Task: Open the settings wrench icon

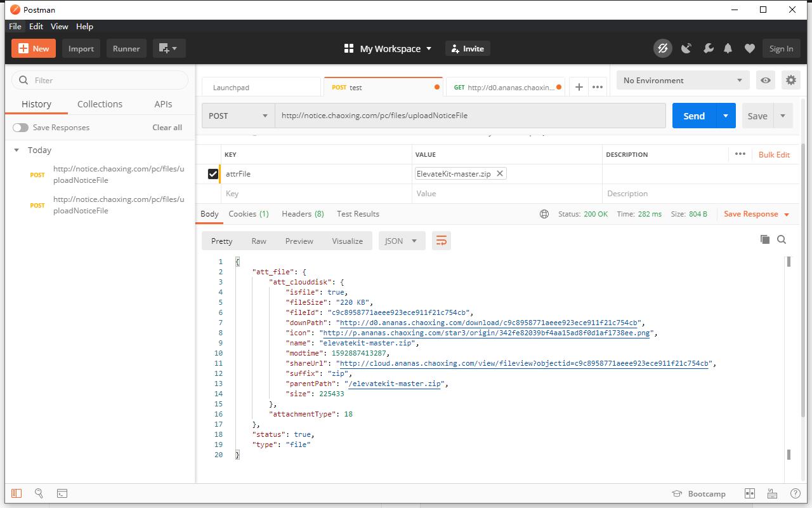Action: pos(708,48)
